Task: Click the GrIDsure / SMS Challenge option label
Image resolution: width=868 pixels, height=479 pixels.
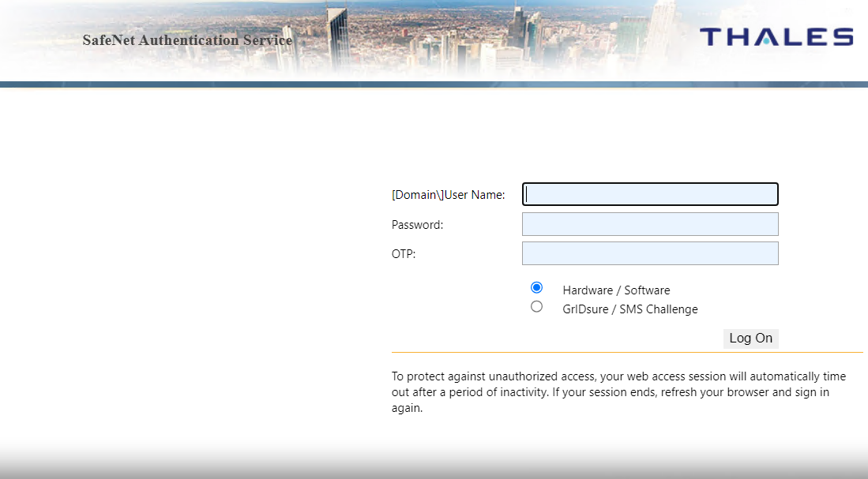Action: [629, 309]
